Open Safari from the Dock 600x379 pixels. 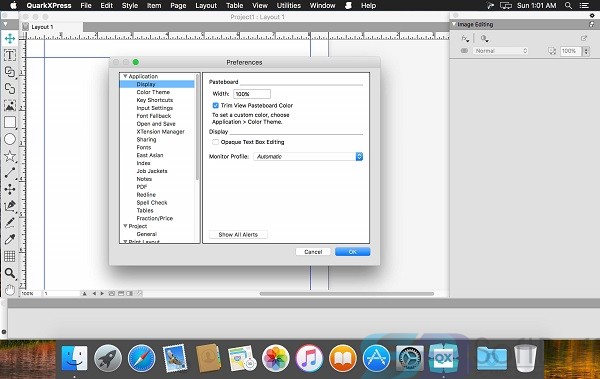(x=141, y=358)
